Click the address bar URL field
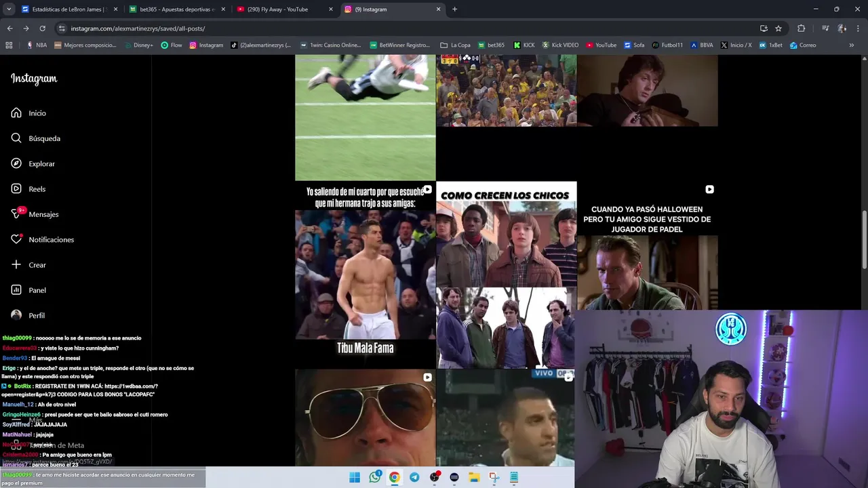 click(407, 28)
